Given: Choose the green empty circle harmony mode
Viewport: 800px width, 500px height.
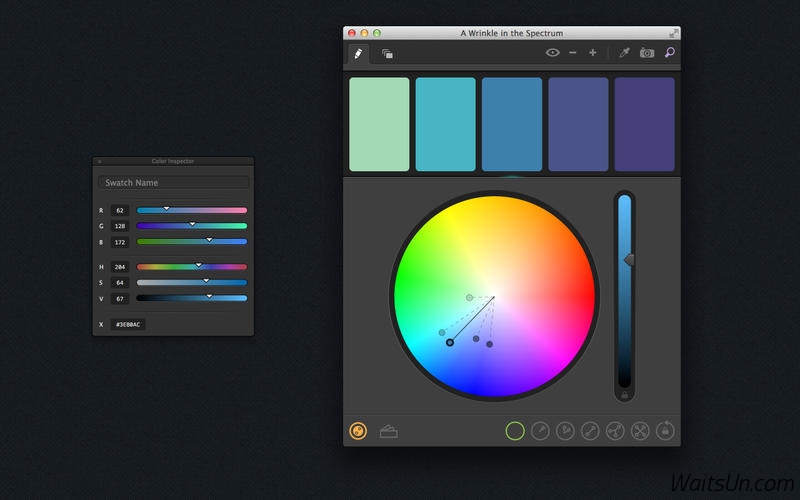Looking at the screenshot, I should pos(515,431).
